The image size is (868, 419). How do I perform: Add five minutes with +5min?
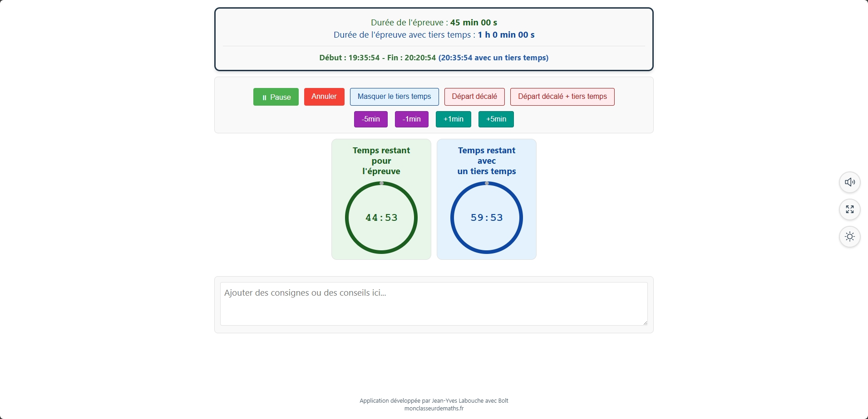(496, 119)
